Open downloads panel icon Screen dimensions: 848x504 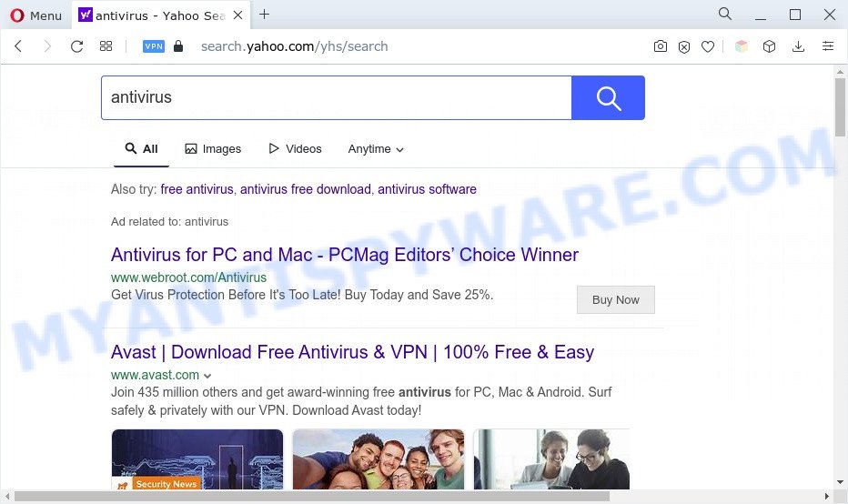coord(798,46)
